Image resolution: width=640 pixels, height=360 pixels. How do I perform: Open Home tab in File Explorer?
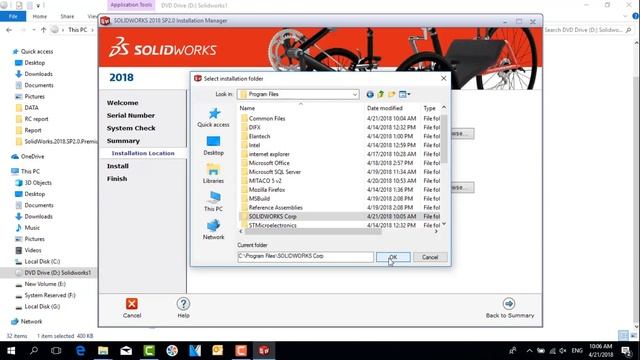coord(40,16)
